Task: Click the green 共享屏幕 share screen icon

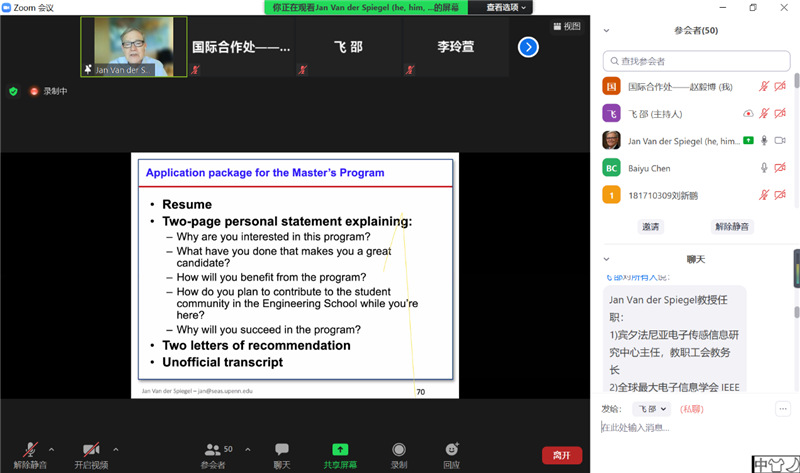Action: (340, 450)
